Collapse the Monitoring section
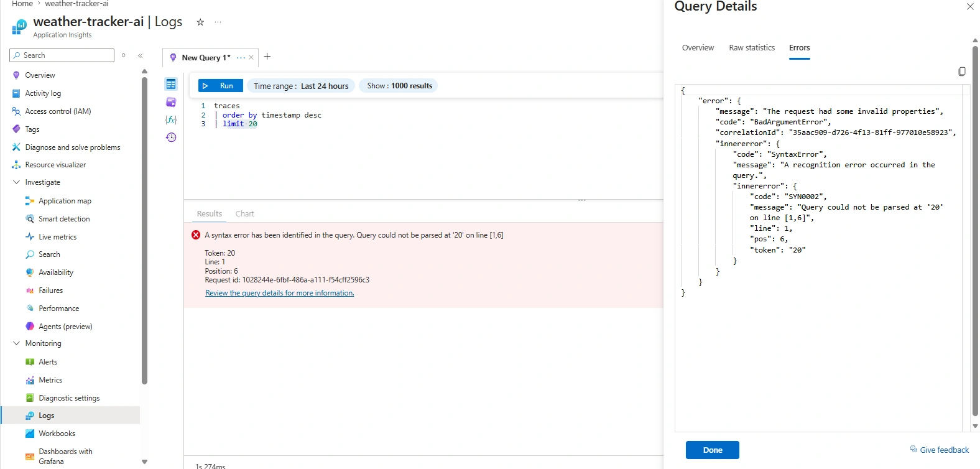The width and height of the screenshot is (980, 469). 16,343
